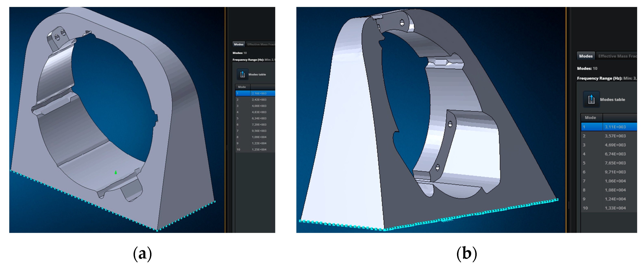The width and height of the screenshot is (644, 266).
Task: Select mode row with frequency 4,00E+003
Action: [x=259, y=106]
